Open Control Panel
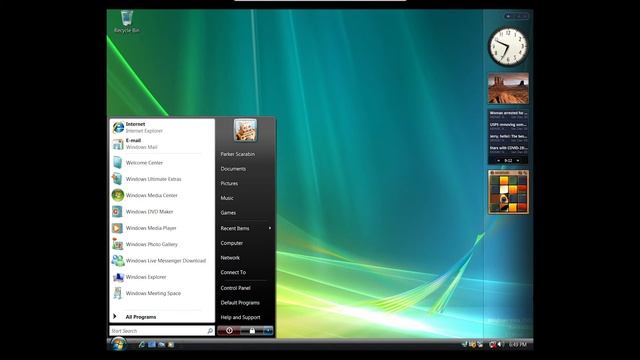 click(x=235, y=288)
